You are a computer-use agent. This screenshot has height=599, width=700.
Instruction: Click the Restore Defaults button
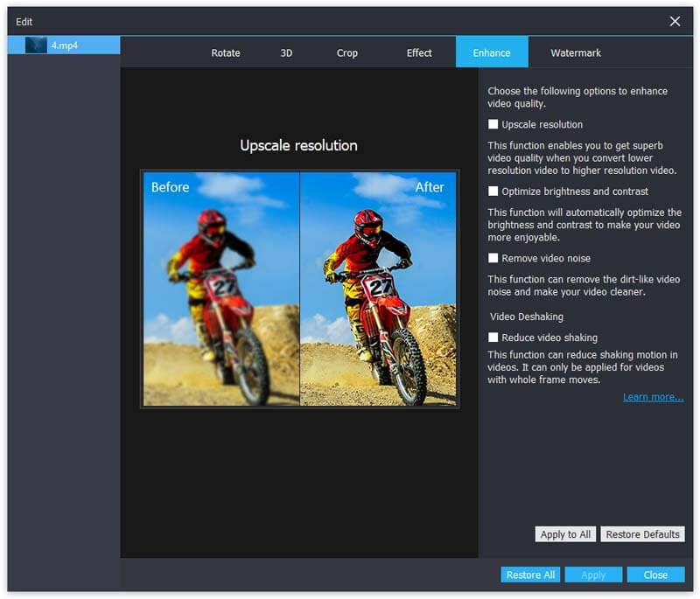click(x=642, y=534)
